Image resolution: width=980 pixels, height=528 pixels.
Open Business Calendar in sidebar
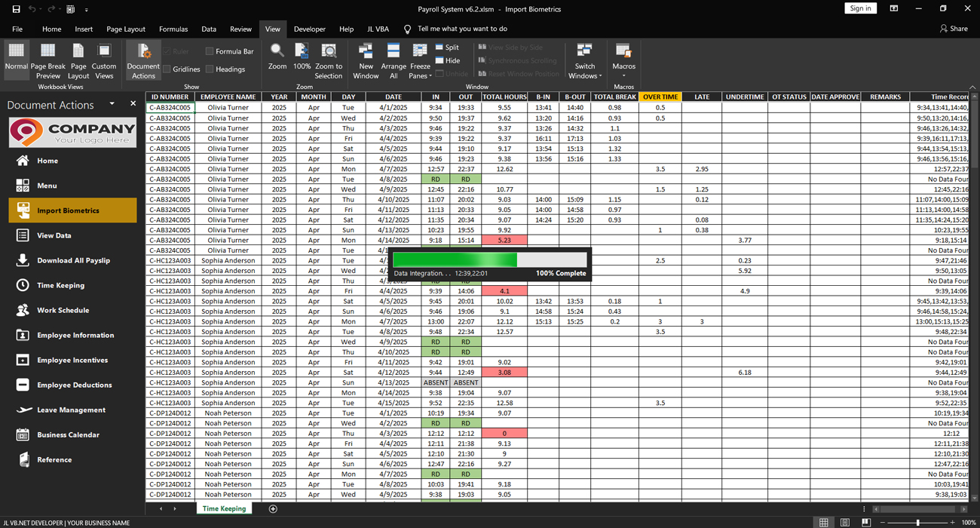click(x=72, y=434)
